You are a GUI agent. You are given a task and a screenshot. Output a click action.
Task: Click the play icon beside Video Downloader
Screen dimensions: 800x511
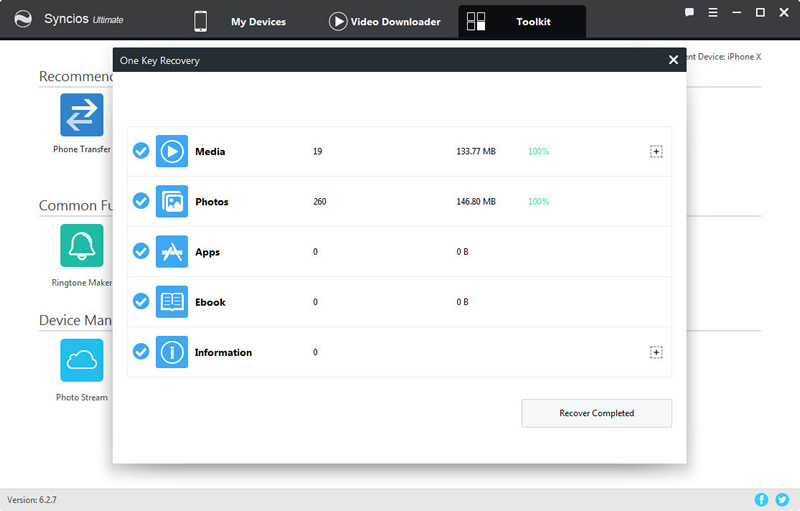[x=338, y=21]
